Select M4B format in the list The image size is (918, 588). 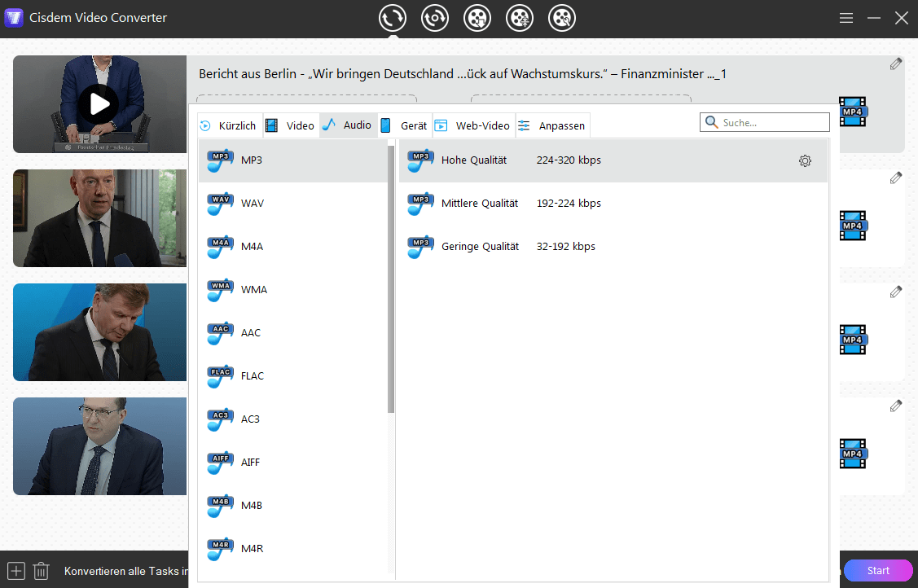[x=292, y=506]
